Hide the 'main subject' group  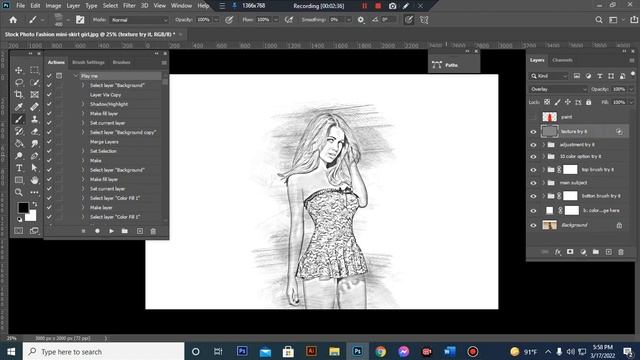coord(533,183)
